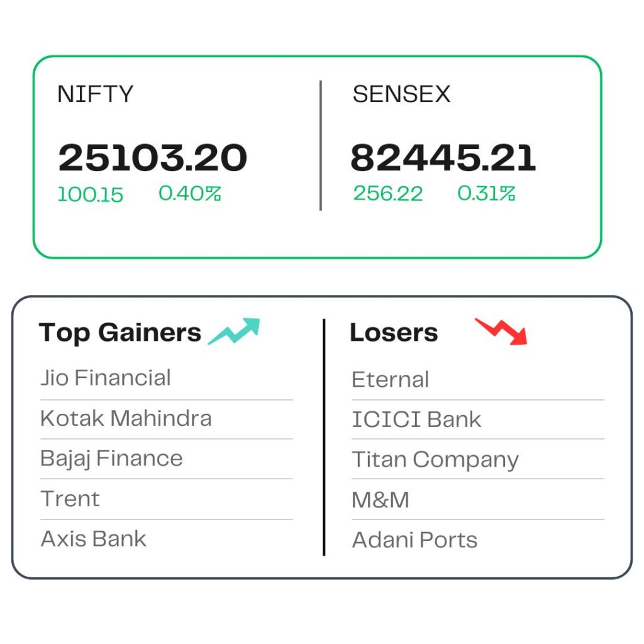Click the Losers heading
Viewport: 644px width, 644px height.
pyautogui.click(x=394, y=332)
